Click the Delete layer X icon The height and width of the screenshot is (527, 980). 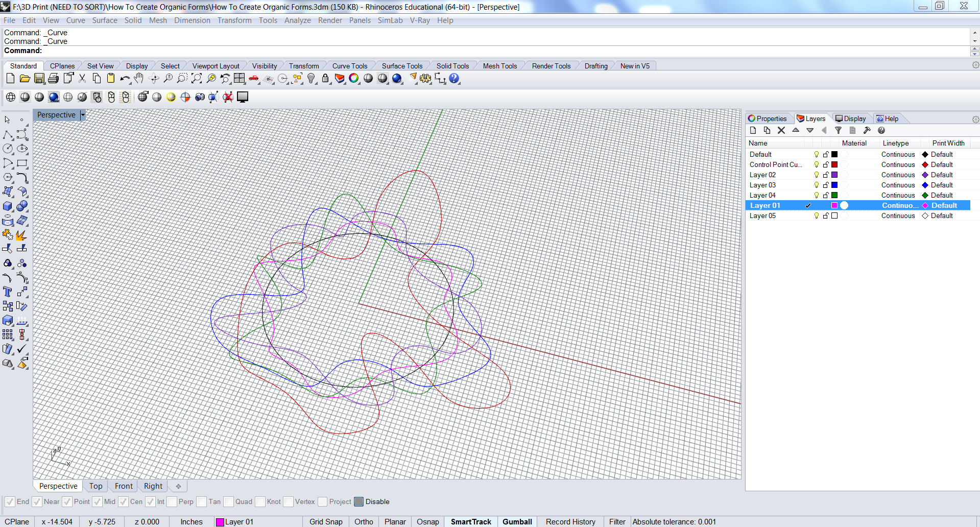pos(781,131)
